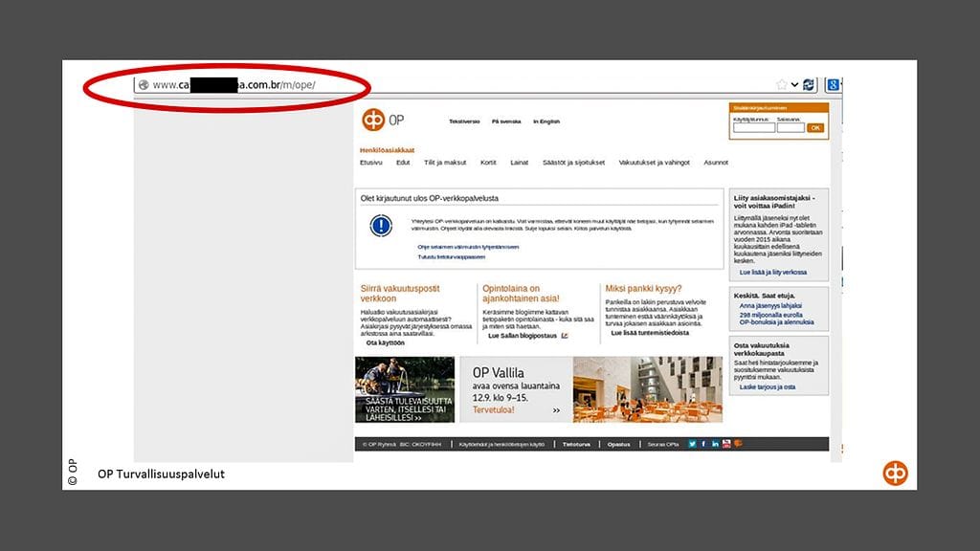The width and height of the screenshot is (980, 551).
Task: Open Lue lisää ja liity verkossa link
Action: pyautogui.click(x=772, y=272)
